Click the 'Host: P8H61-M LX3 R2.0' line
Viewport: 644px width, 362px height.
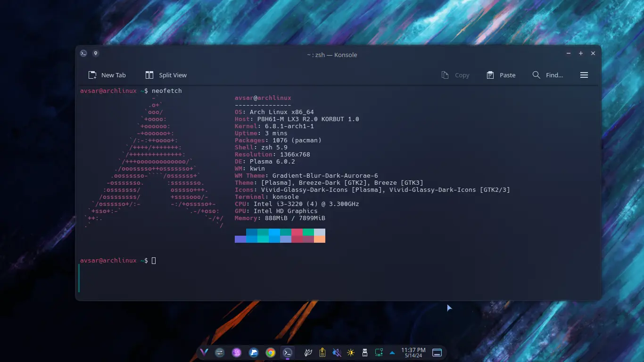pyautogui.click(x=297, y=119)
